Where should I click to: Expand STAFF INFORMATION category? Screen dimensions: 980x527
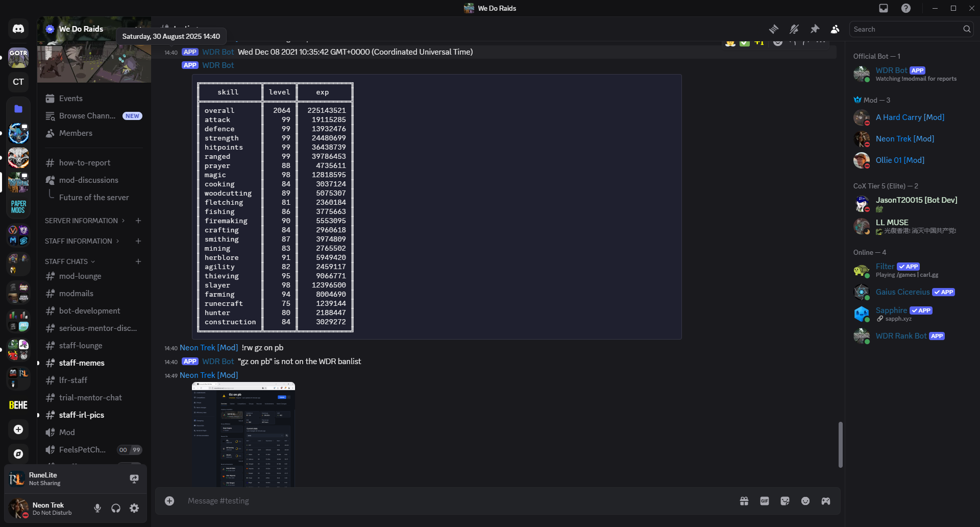[82, 241]
